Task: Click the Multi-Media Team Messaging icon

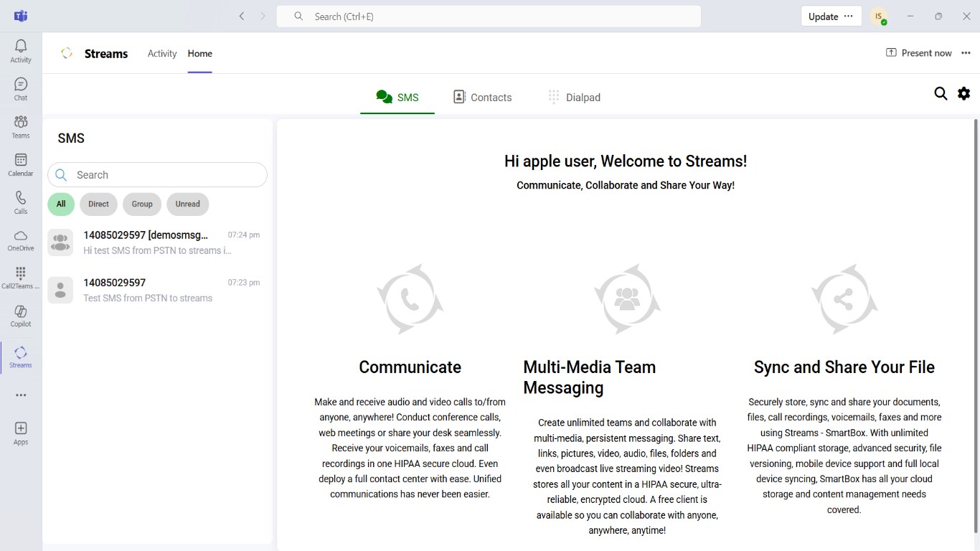Action: coord(627,299)
